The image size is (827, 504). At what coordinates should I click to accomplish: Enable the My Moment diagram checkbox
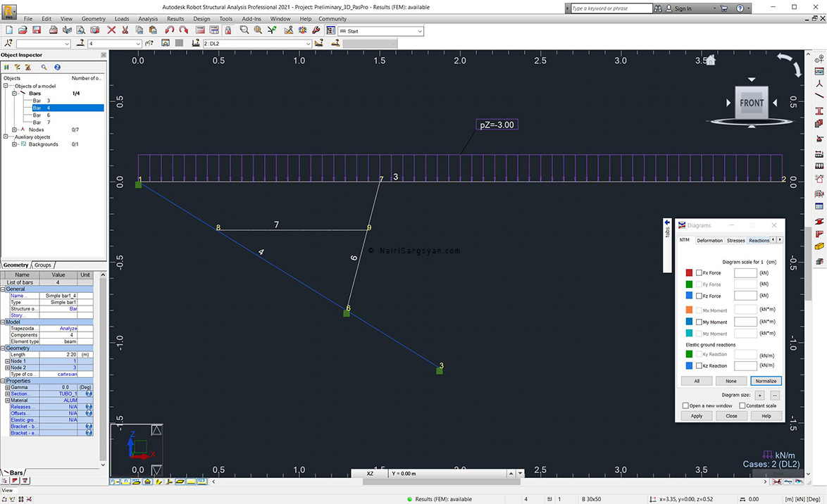[x=699, y=322]
